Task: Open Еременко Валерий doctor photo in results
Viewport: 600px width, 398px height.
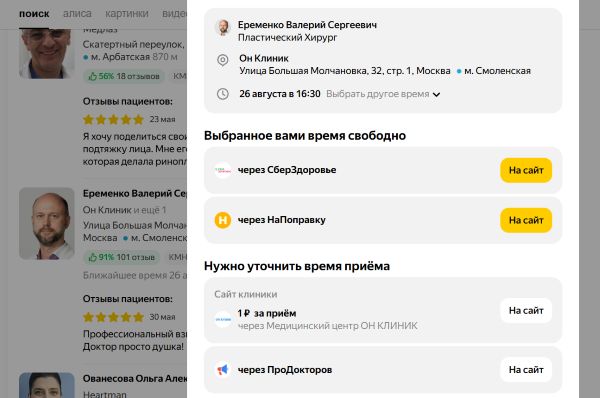Action: (x=47, y=223)
